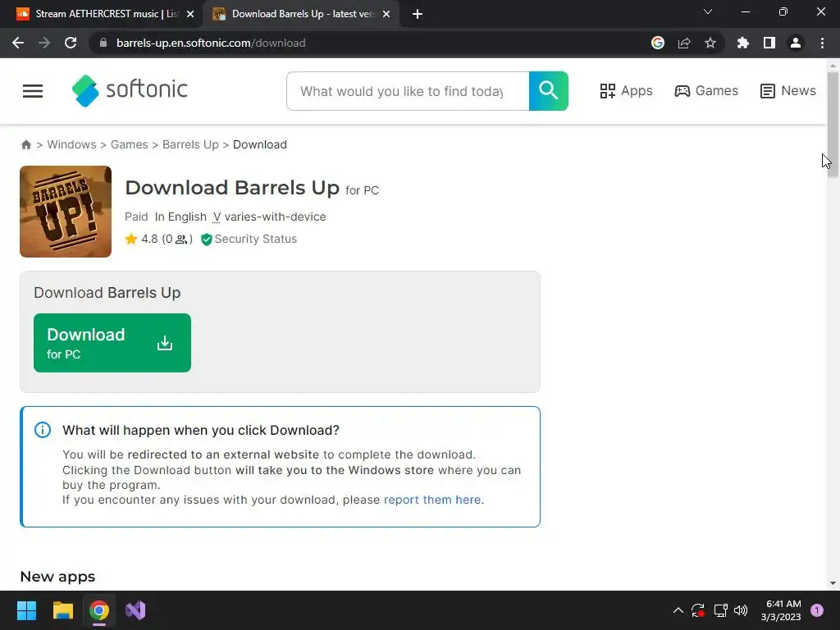840x630 pixels.
Task: Open the Softonic hamburger menu
Action: tap(33, 91)
